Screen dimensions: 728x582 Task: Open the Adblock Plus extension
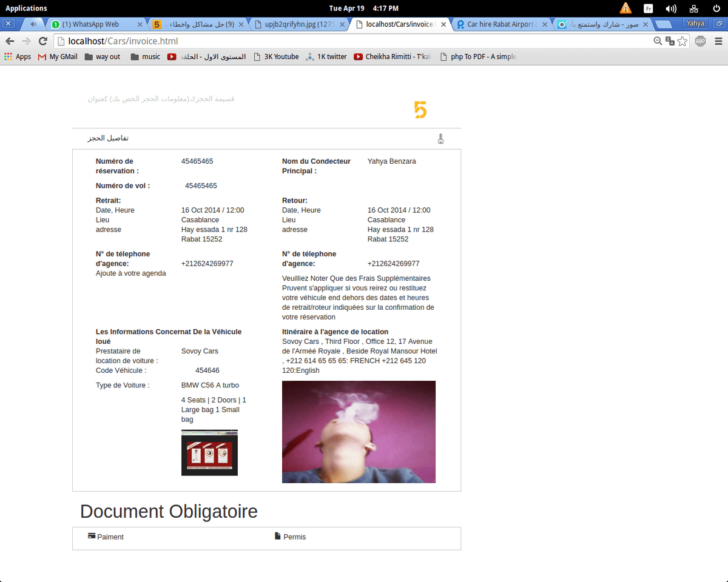(x=701, y=41)
